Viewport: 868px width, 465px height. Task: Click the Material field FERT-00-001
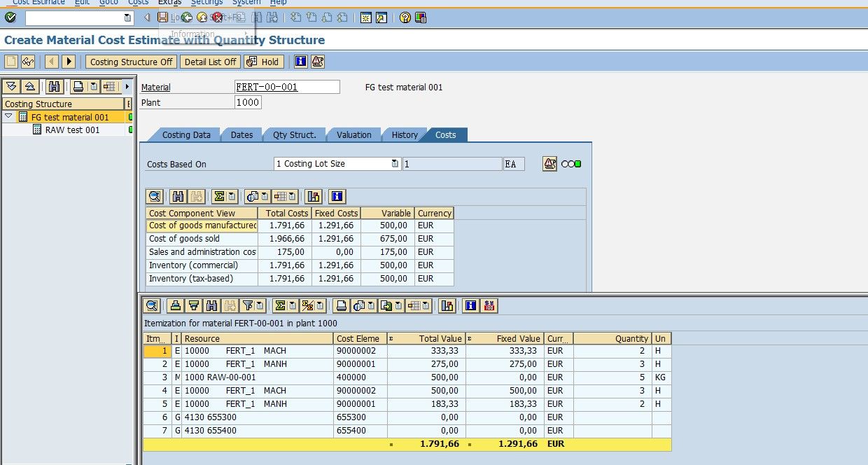[287, 87]
